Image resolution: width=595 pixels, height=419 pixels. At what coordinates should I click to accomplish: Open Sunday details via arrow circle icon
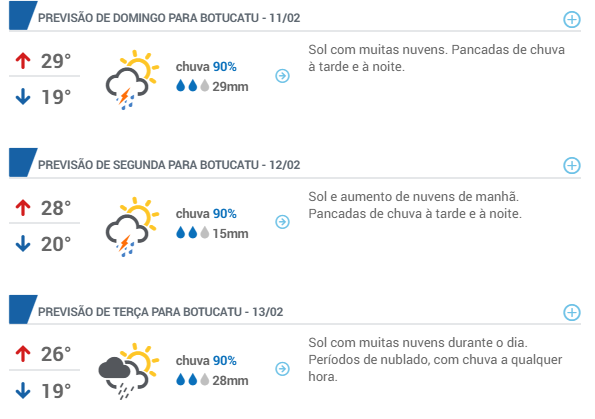click(x=282, y=76)
